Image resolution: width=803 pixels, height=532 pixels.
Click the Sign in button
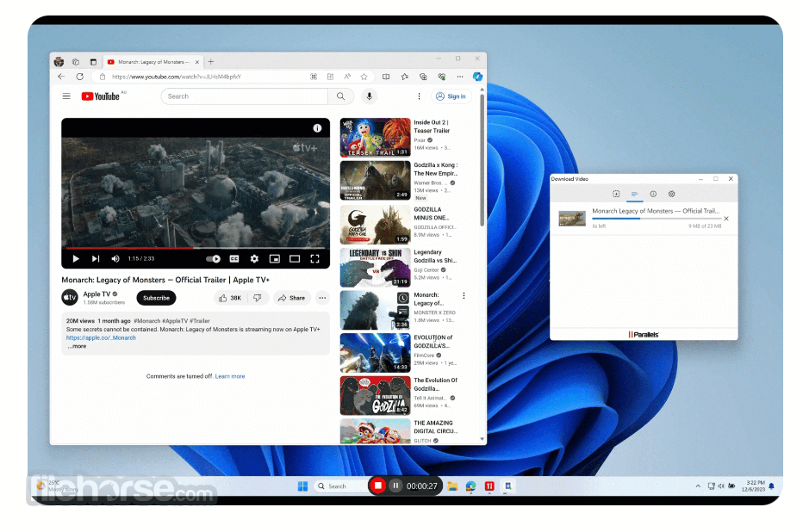[x=451, y=96]
